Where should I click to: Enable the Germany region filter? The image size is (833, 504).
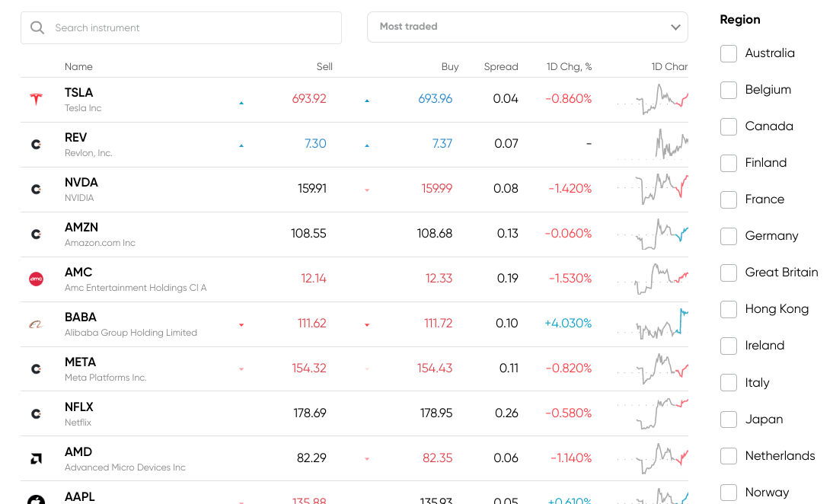click(729, 236)
